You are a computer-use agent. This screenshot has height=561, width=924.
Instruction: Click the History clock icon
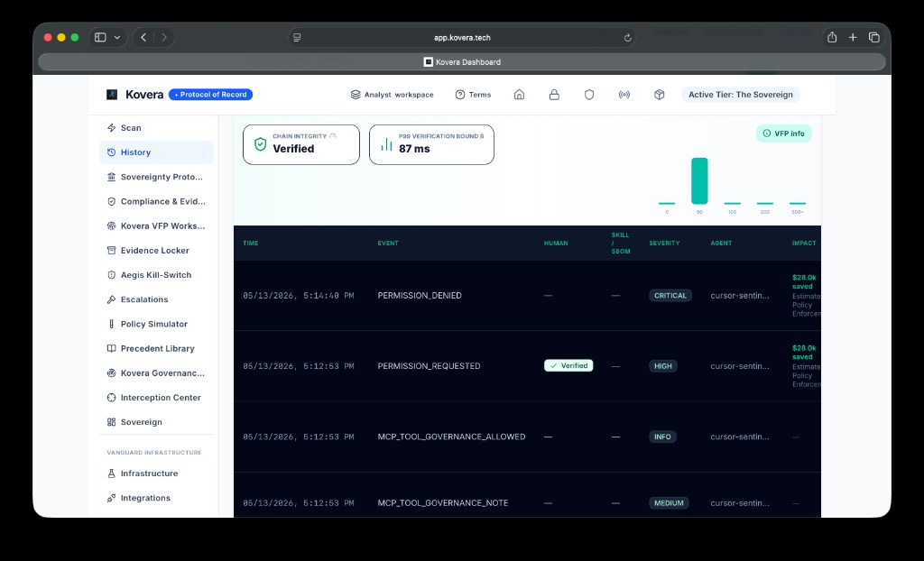[x=111, y=152]
